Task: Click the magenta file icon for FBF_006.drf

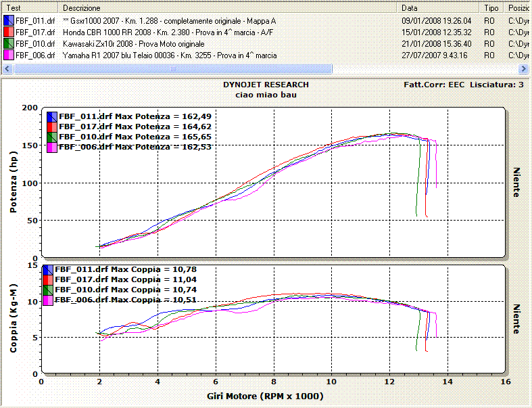Action: click(x=9, y=55)
